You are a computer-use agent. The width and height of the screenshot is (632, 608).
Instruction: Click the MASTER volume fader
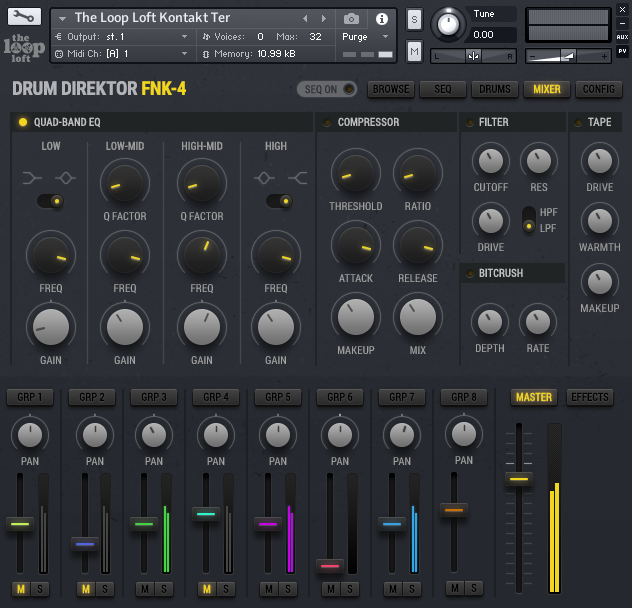518,480
